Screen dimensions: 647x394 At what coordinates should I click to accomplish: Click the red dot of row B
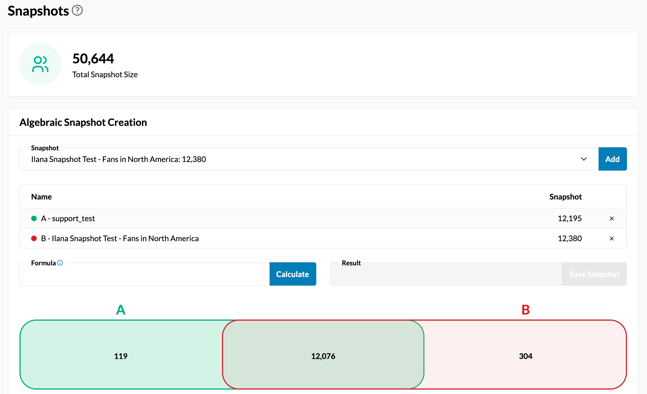click(x=34, y=238)
